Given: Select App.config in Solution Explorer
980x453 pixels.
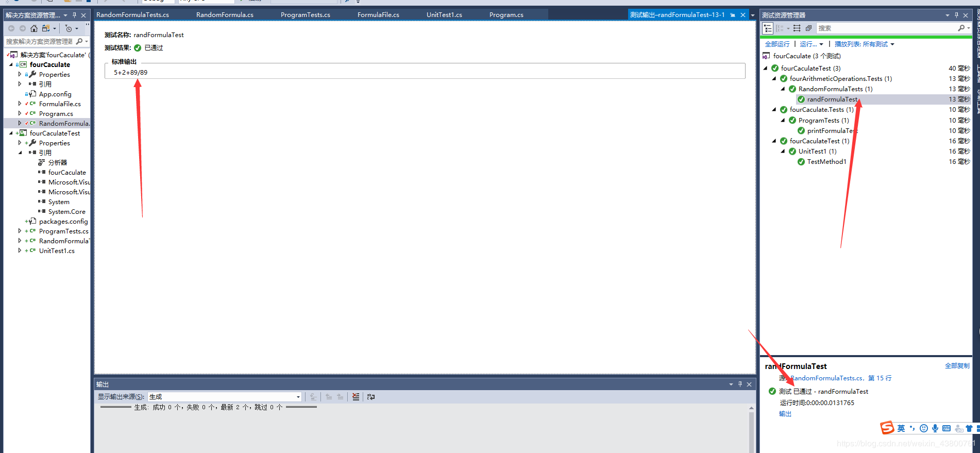Looking at the screenshot, I should click(55, 94).
